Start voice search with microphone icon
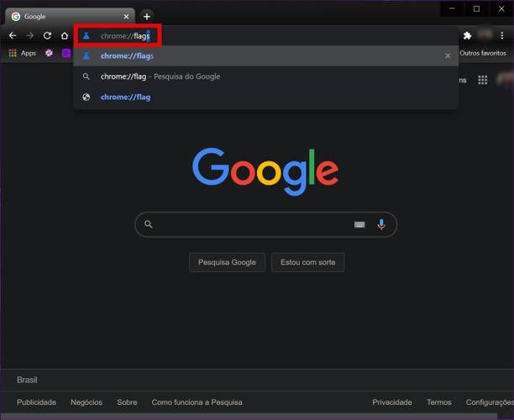514x420 pixels. [381, 224]
